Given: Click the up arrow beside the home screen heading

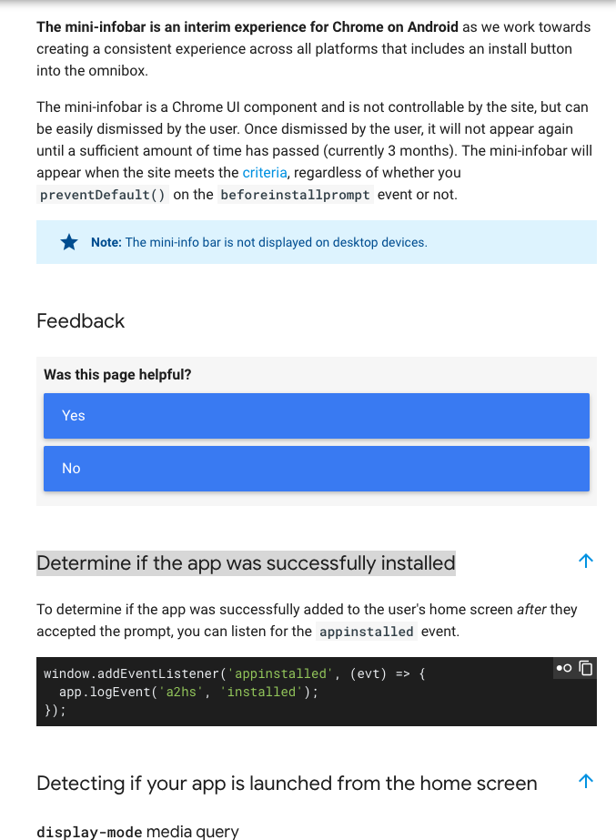Looking at the screenshot, I should 586,781.
